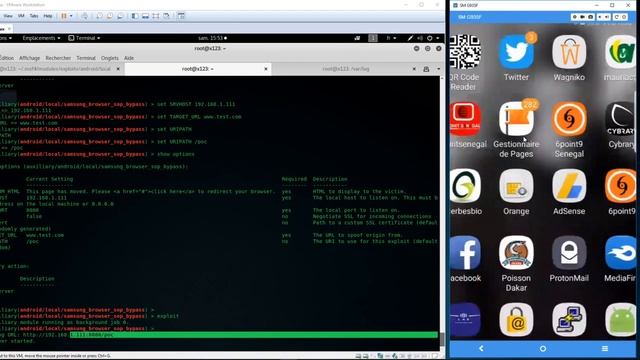Viewport: 640px width, 360px height.
Task: Open the VMware VM menu
Action: pyautogui.click(x=21, y=16)
